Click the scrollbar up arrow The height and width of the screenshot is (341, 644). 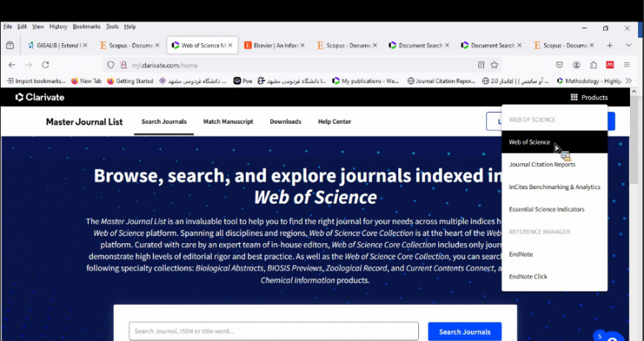click(634, 92)
